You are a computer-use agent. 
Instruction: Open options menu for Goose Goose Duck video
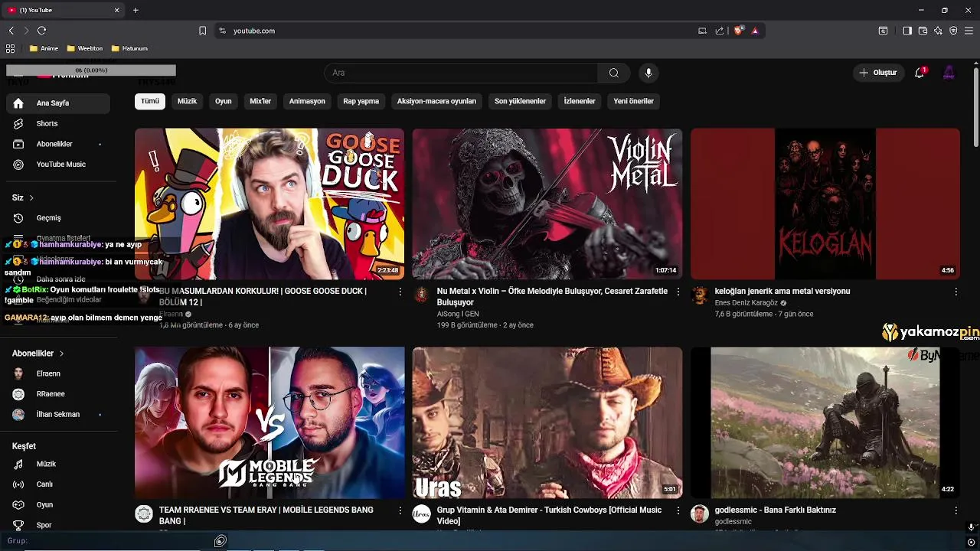[400, 292]
